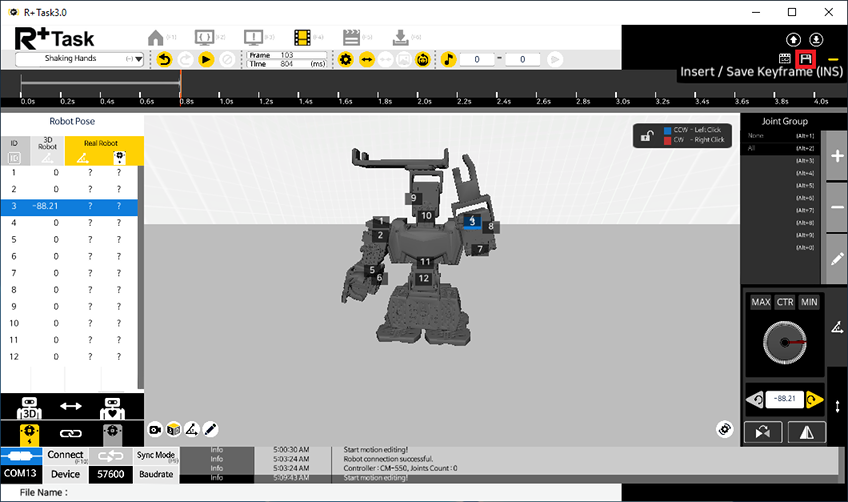Switch to the filmstrip motion tab
Image resolution: width=848 pixels, height=502 pixels.
[303, 37]
